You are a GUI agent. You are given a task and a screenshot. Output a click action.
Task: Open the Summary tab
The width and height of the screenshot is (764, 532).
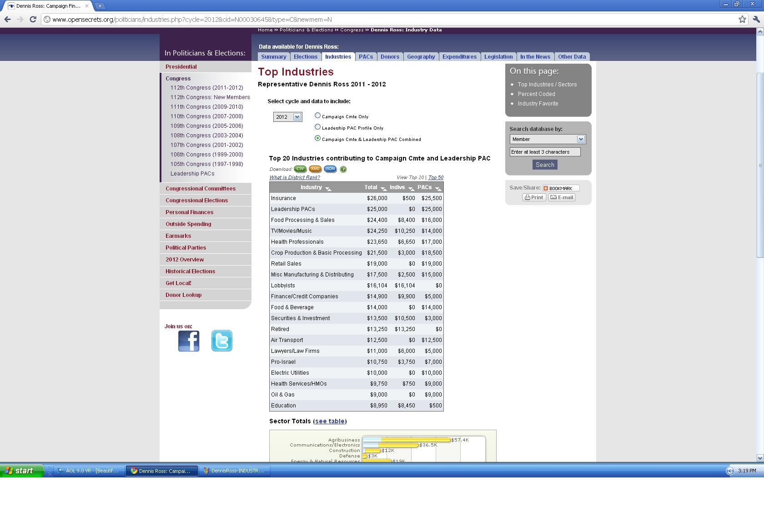(x=274, y=57)
